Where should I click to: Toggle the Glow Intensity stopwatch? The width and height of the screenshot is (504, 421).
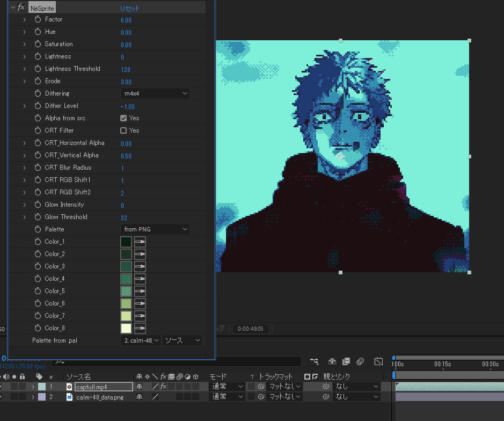point(38,205)
